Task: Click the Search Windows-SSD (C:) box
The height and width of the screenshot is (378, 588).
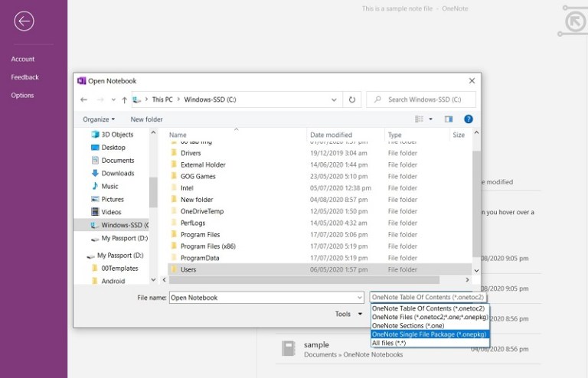Action: 421,99
